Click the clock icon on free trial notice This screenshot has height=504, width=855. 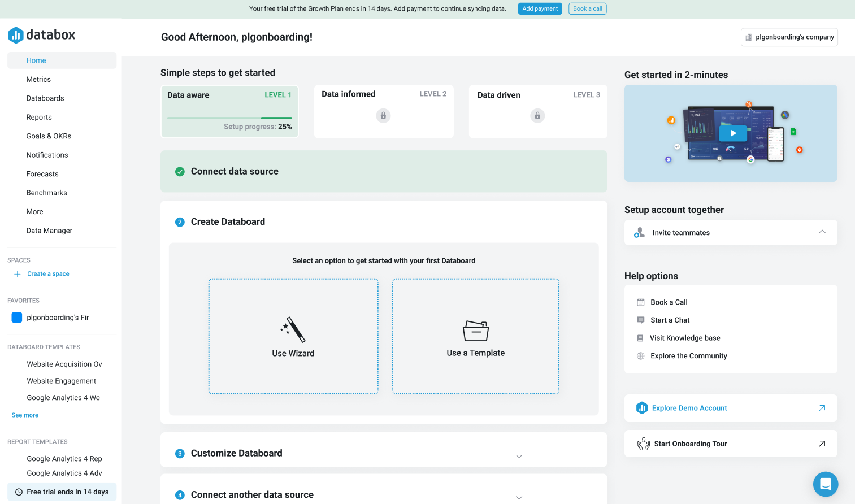(19, 492)
